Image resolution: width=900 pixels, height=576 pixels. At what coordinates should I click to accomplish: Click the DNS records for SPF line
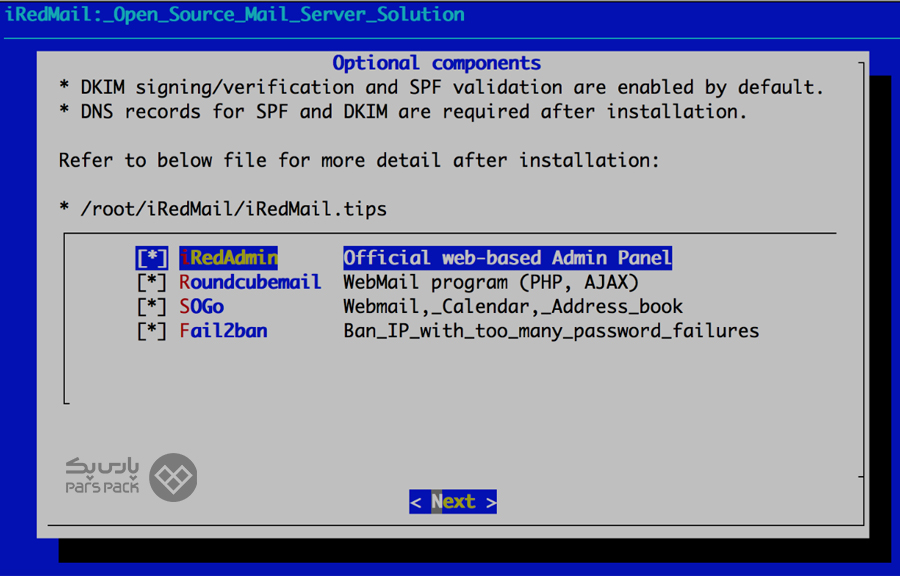[x=403, y=111]
